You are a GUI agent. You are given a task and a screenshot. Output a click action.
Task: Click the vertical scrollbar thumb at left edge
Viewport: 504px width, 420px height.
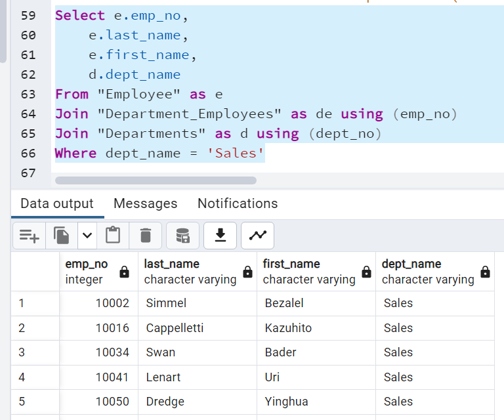click(x=3, y=31)
